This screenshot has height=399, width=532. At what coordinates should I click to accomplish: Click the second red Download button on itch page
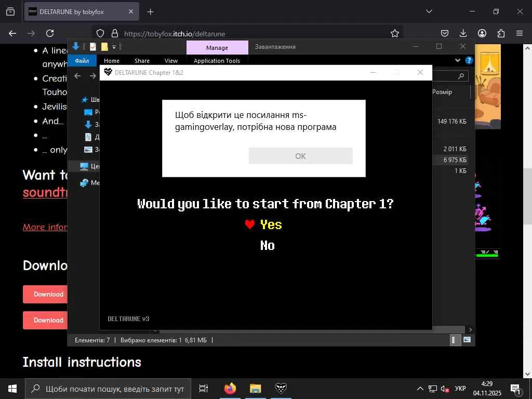pyautogui.click(x=45, y=320)
